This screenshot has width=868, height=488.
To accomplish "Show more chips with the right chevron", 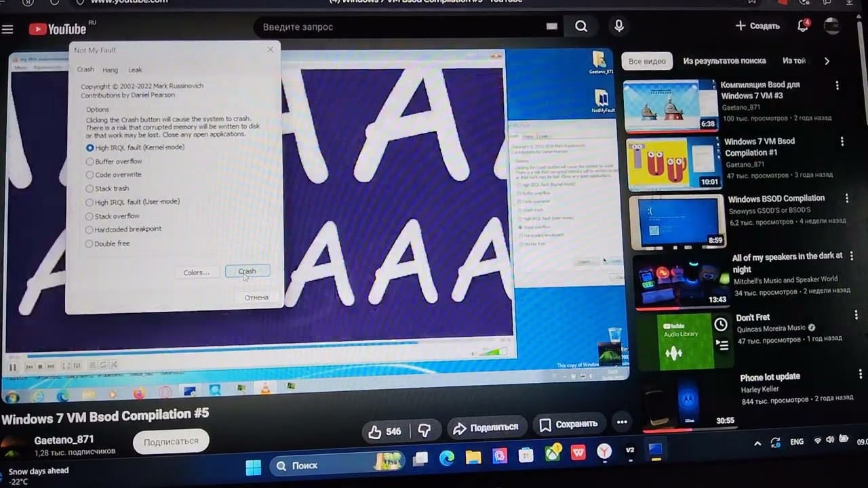I will coord(827,61).
